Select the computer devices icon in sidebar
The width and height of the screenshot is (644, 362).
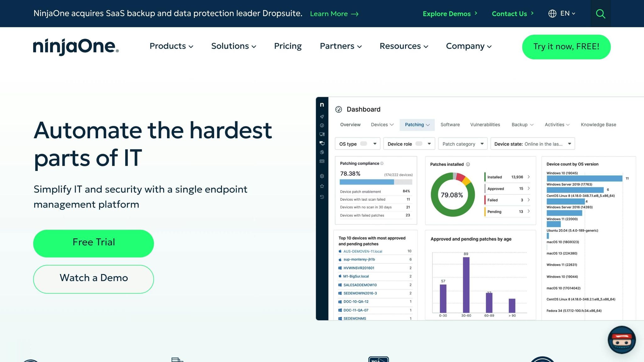pyautogui.click(x=322, y=134)
